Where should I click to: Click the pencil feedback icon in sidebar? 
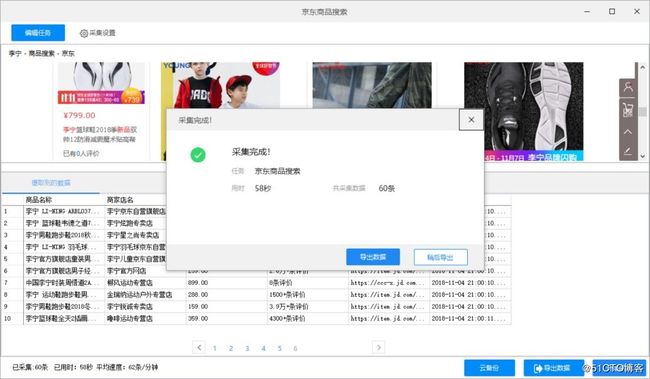click(628, 151)
